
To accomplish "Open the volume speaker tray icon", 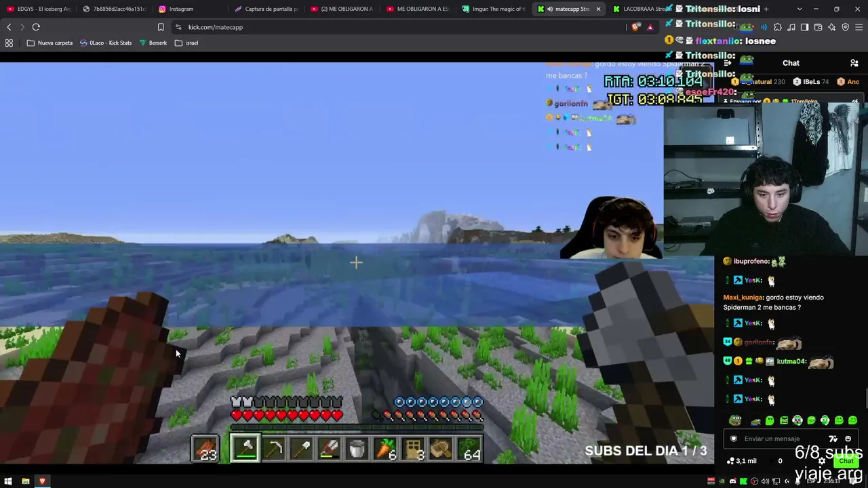I will (x=765, y=481).
